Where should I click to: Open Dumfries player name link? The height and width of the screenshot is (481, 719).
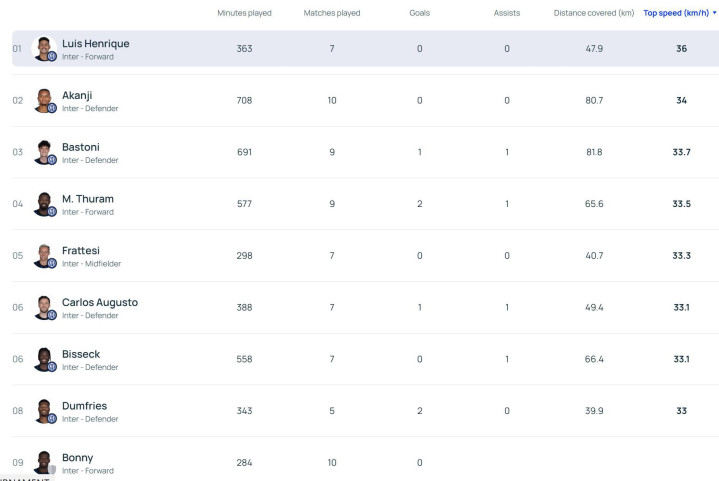tap(84, 406)
